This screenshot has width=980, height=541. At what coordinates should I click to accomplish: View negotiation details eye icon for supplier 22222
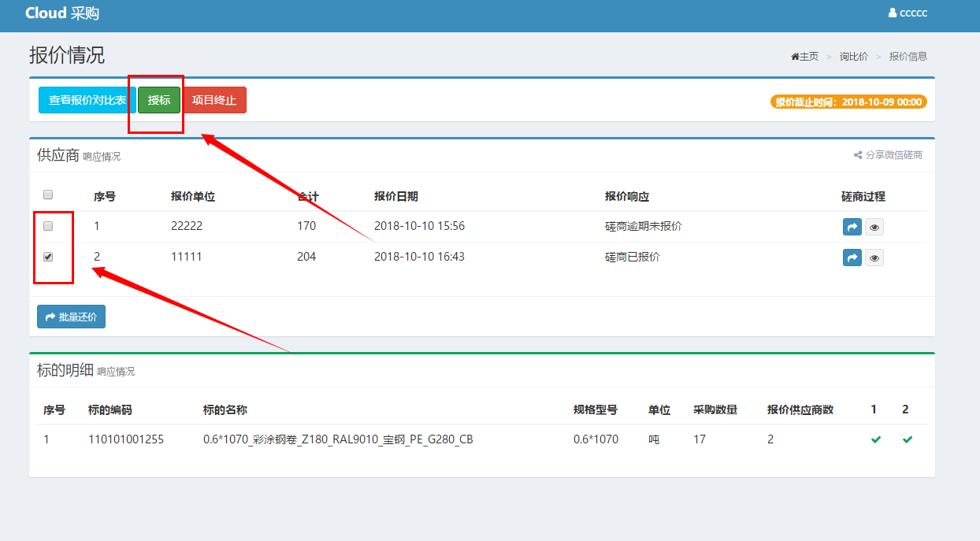(874, 227)
